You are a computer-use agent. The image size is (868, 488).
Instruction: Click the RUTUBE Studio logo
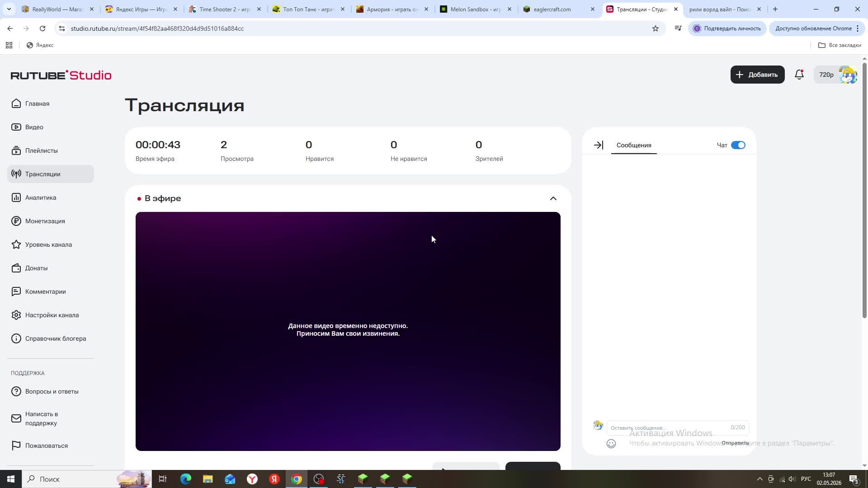61,75
